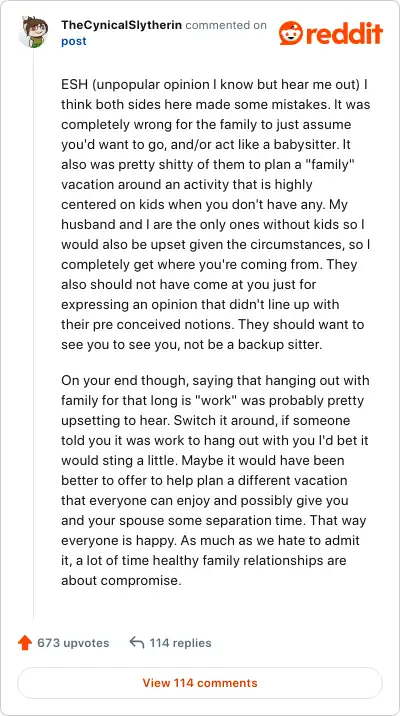Click the paragraph beginning with "ESH"
The image size is (400, 716).
coord(216,215)
